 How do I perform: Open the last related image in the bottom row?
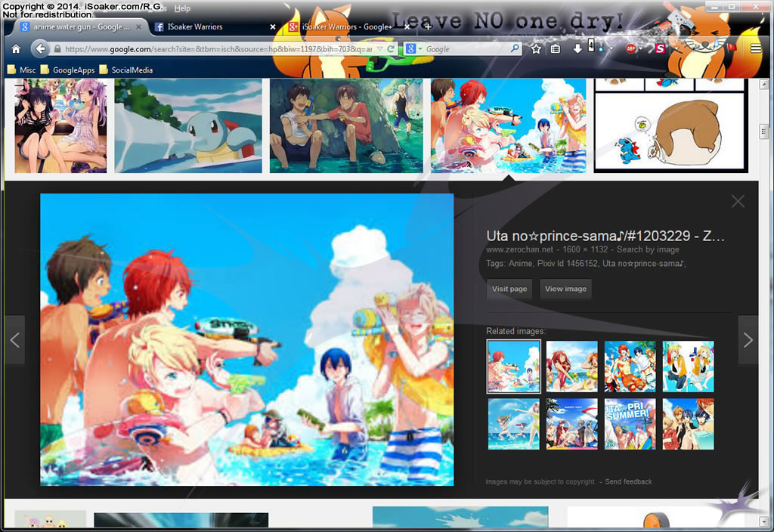688,424
